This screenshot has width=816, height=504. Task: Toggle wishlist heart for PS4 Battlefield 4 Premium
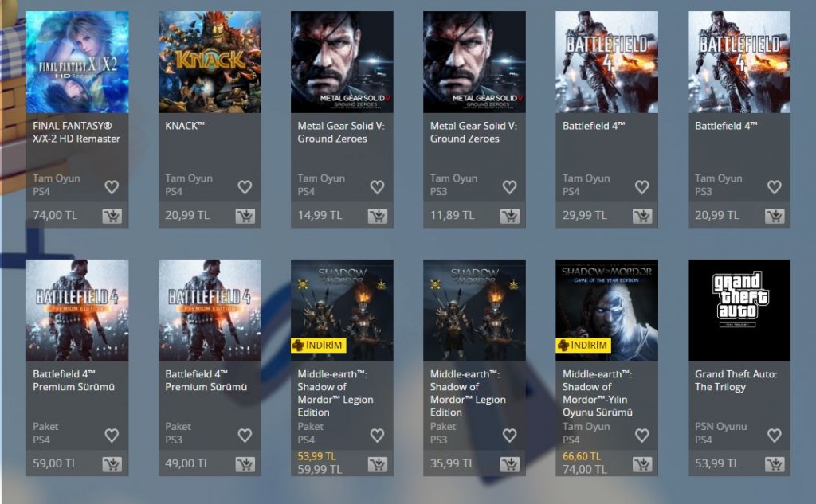tap(112, 435)
